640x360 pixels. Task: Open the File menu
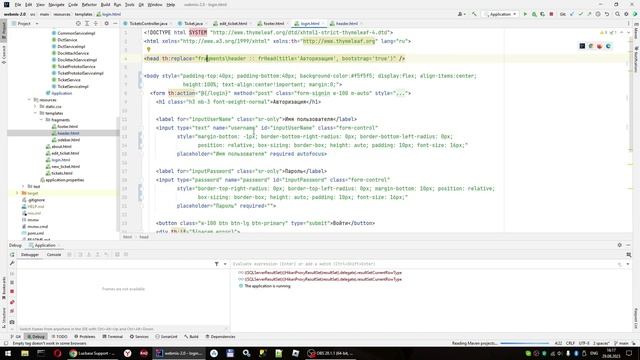click(18, 5)
